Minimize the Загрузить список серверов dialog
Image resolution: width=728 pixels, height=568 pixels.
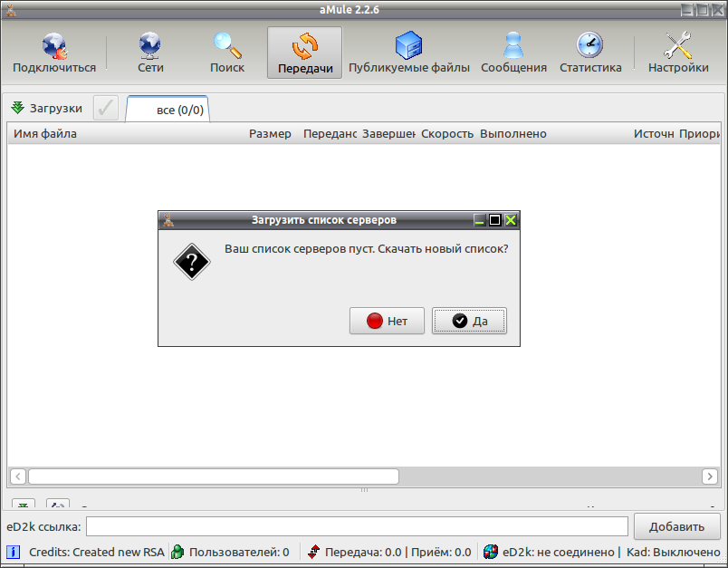pos(480,220)
